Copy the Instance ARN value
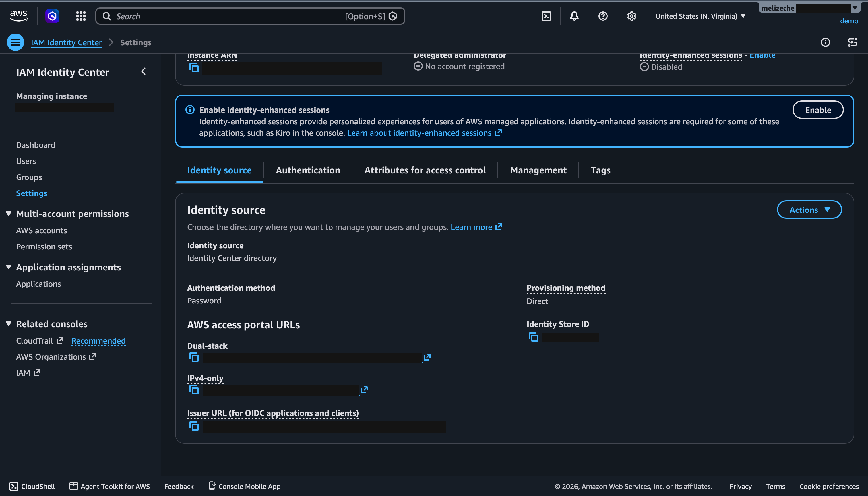Viewport: 868px width, 496px height. coord(194,68)
